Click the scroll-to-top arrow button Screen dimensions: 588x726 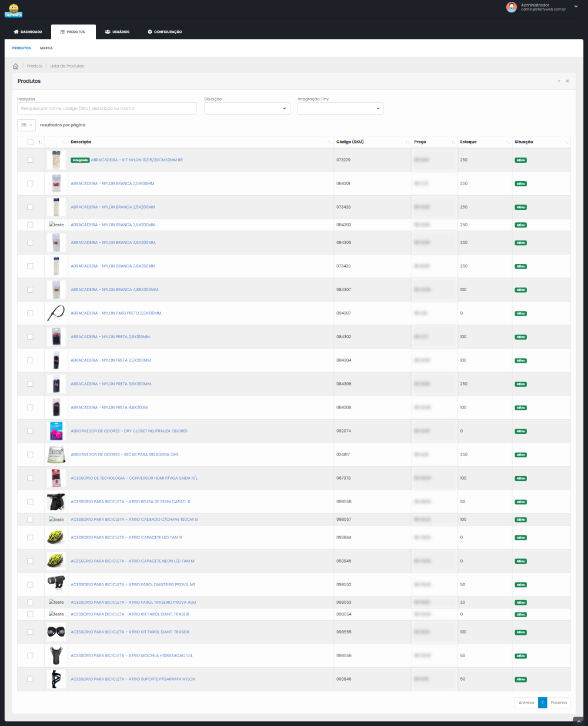(x=579, y=721)
